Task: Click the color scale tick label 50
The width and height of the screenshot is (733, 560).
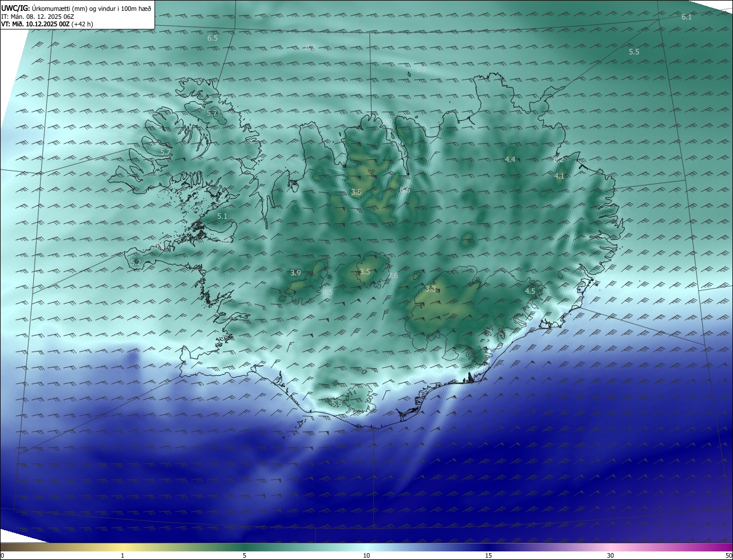Action: (x=728, y=555)
